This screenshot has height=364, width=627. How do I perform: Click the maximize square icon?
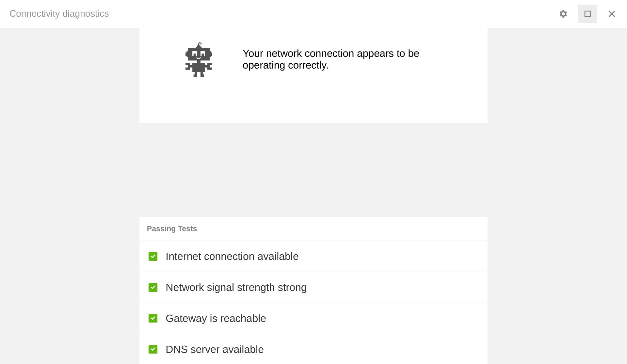coord(587,14)
